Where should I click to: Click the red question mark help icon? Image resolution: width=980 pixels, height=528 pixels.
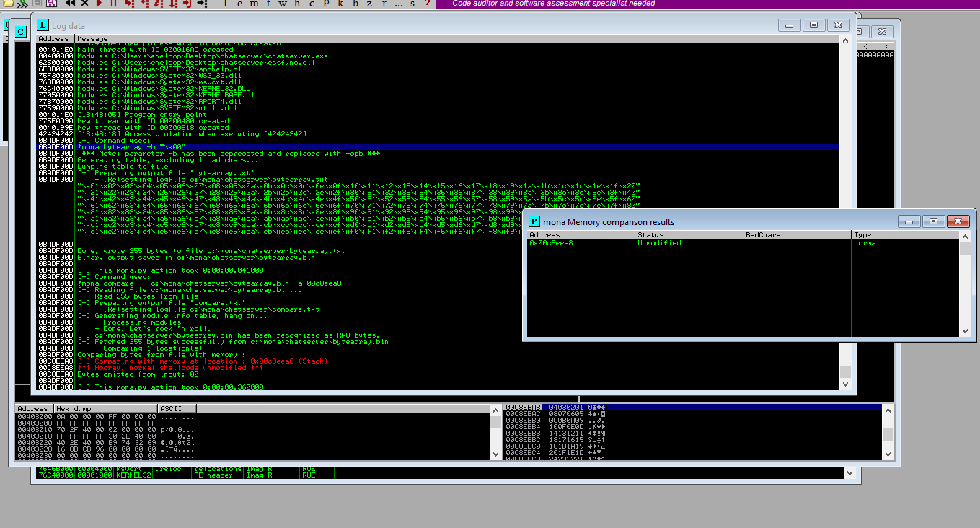[x=427, y=4]
